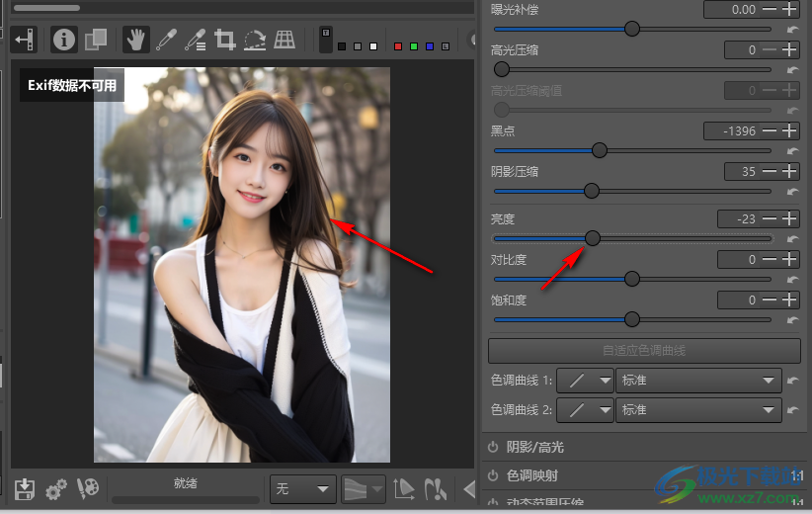This screenshot has height=514, width=812.
Task: Open image in external editor palette icon
Action: (88, 487)
